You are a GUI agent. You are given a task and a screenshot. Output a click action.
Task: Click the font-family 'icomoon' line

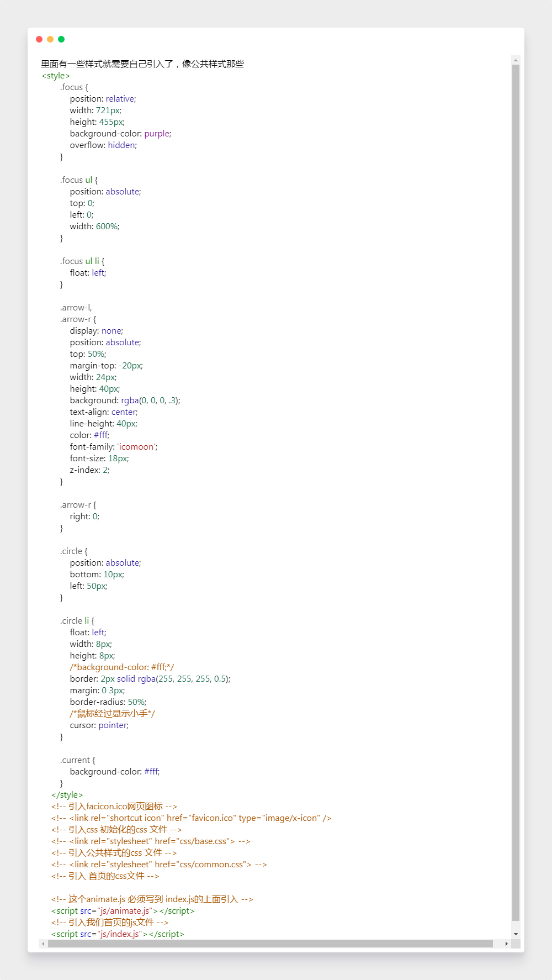pyautogui.click(x=114, y=447)
